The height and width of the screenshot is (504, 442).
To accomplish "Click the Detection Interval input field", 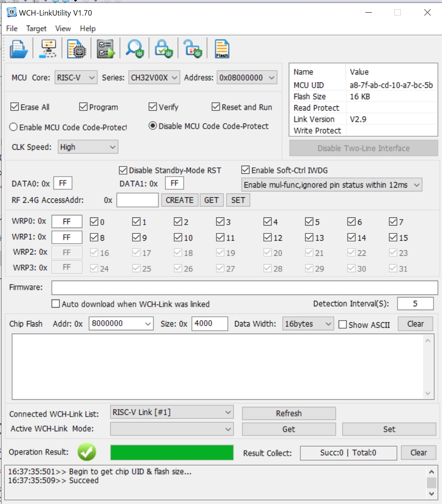I will [416, 303].
